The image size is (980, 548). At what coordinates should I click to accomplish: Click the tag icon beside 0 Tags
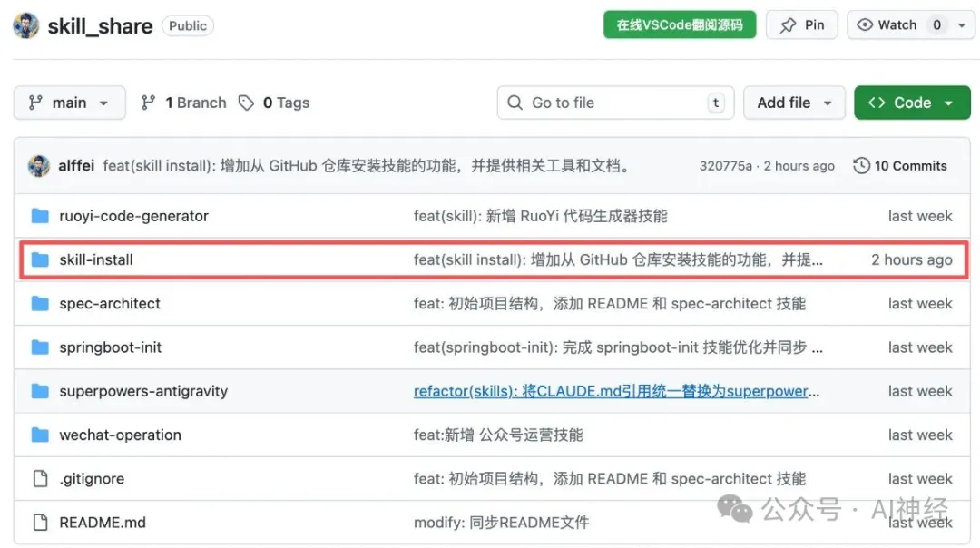(246, 103)
